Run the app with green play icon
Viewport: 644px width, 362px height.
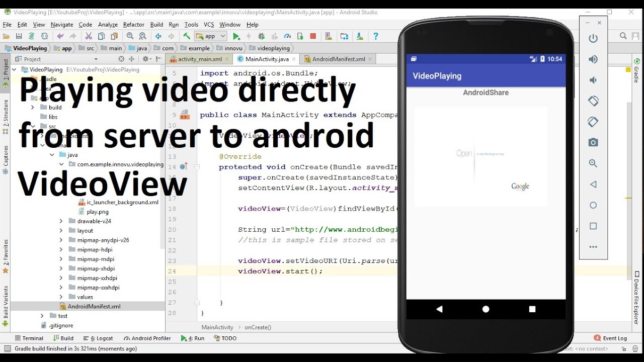point(236,36)
